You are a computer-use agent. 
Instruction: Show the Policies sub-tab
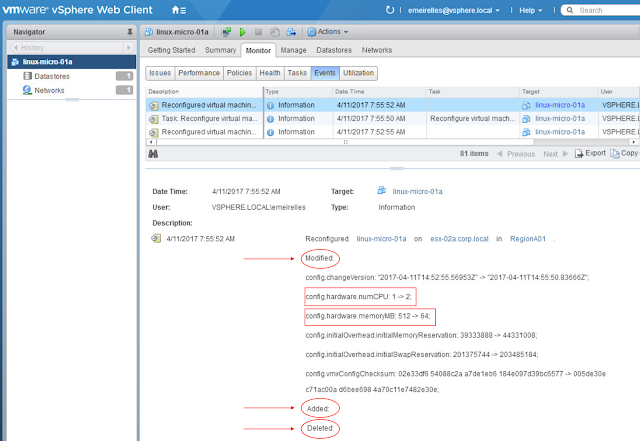click(239, 73)
